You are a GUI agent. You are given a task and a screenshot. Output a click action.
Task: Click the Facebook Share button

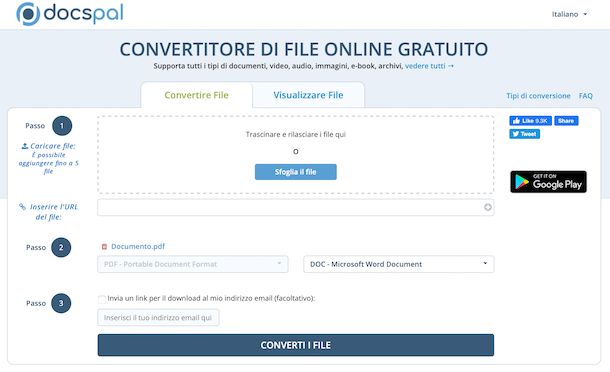[566, 121]
